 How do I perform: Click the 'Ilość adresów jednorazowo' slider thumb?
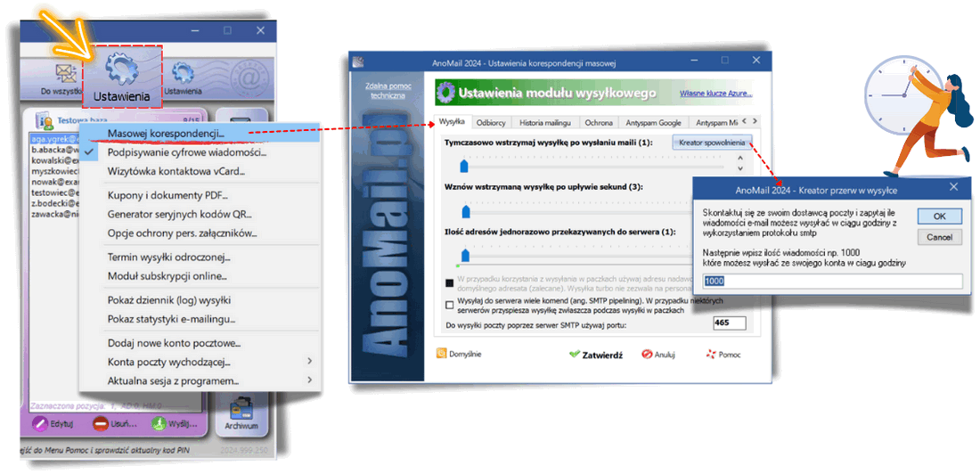pyautogui.click(x=465, y=255)
